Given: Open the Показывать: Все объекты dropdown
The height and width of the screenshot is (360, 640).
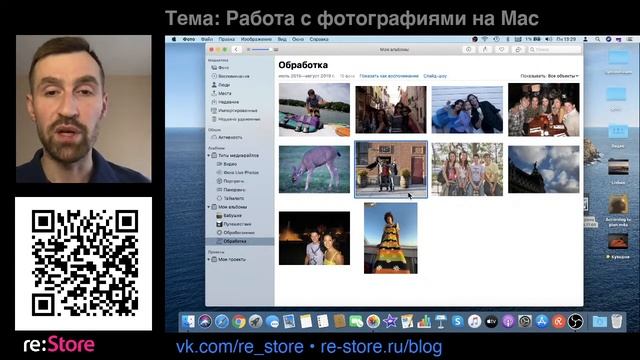Looking at the screenshot, I should click(x=549, y=76).
